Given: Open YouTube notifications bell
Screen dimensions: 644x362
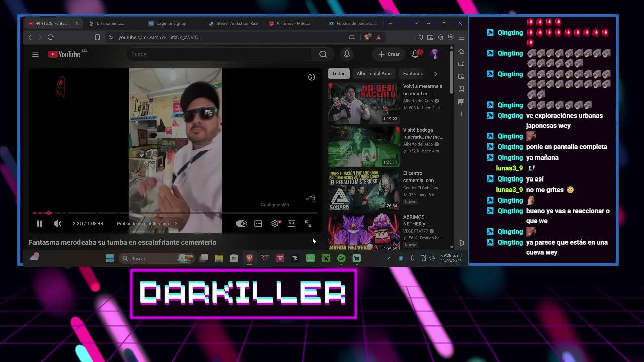Looking at the screenshot, I should [x=416, y=54].
